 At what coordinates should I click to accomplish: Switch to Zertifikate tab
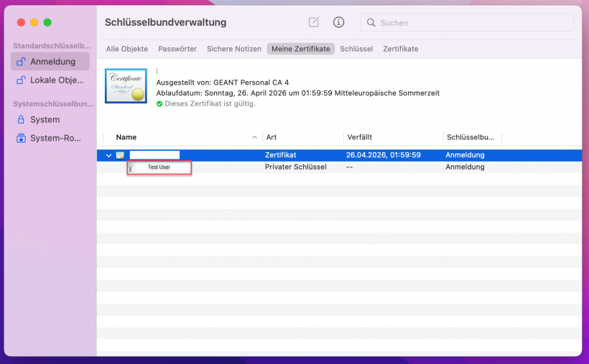[401, 49]
